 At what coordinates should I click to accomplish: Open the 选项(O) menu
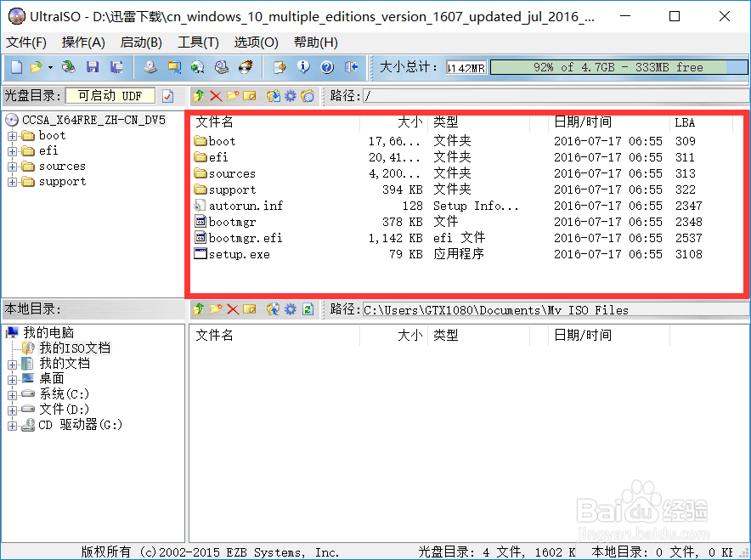point(257,42)
